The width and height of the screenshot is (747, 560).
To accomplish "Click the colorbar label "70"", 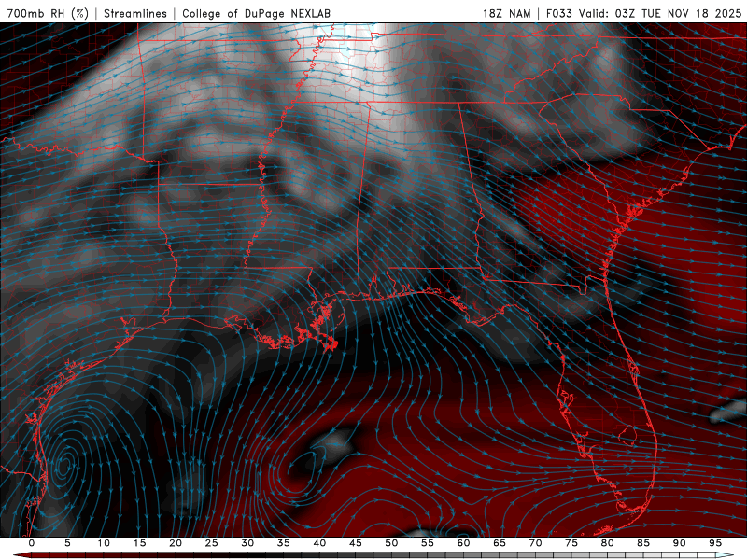I will (x=535, y=543).
